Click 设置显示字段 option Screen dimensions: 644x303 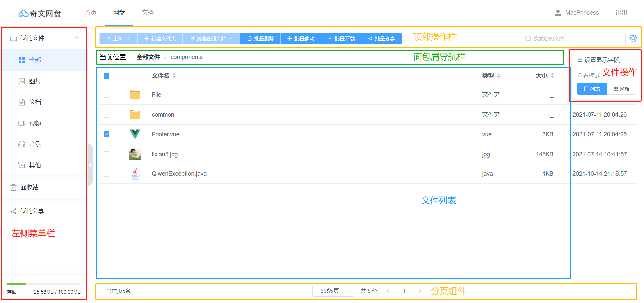pyautogui.click(x=599, y=60)
